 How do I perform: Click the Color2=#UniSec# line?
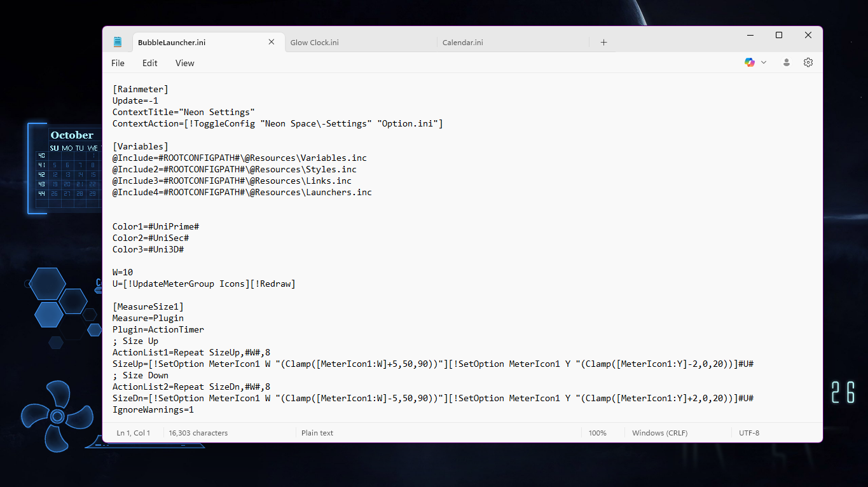click(151, 238)
